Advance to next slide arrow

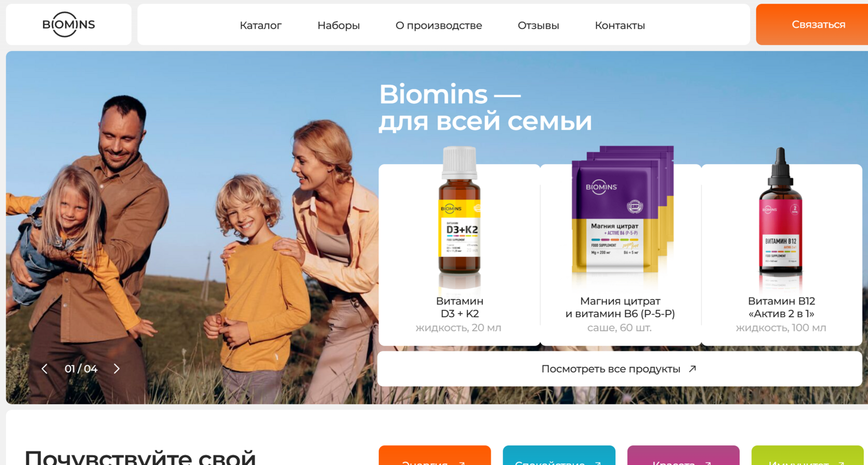point(117,369)
